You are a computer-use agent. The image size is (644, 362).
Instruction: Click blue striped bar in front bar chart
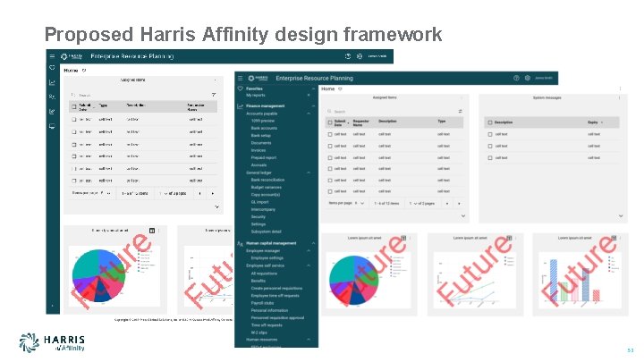tap(554, 280)
